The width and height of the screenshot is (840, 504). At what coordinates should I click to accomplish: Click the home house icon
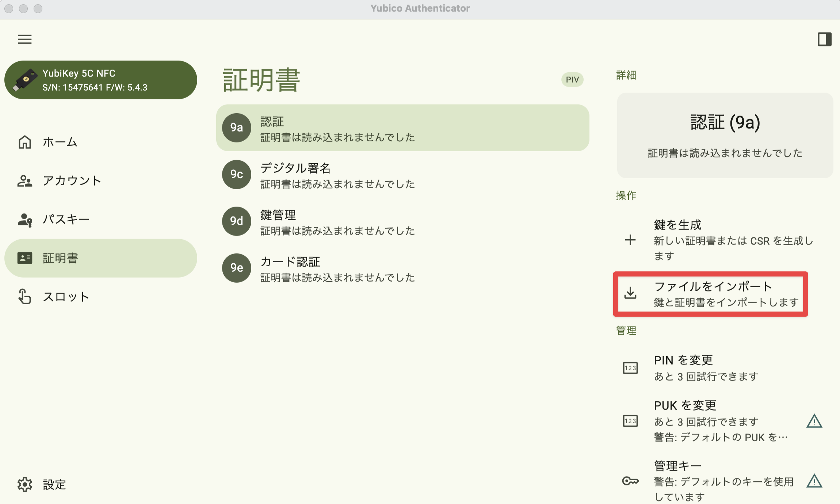click(25, 142)
